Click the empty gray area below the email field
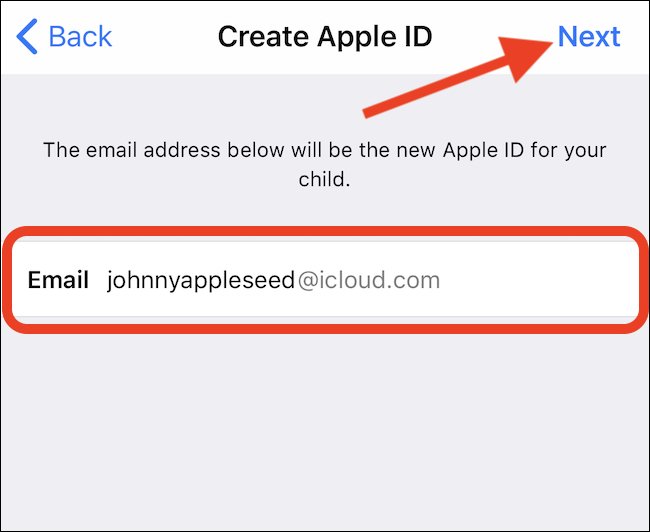 [x=325, y=431]
